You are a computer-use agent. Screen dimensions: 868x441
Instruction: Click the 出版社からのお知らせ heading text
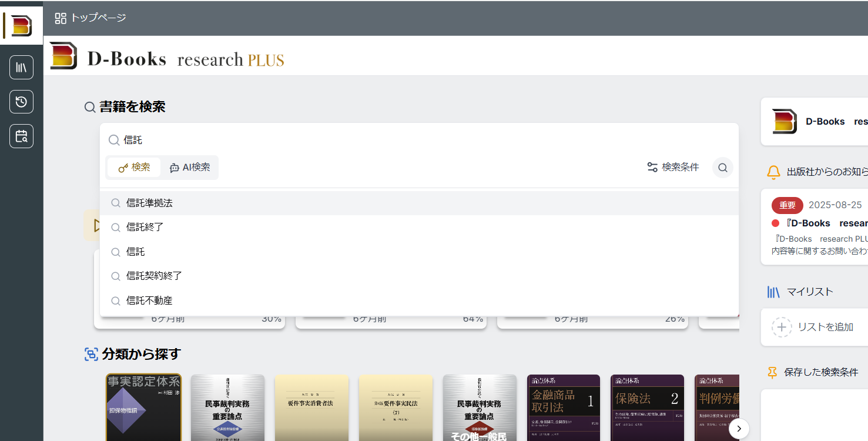coord(827,172)
